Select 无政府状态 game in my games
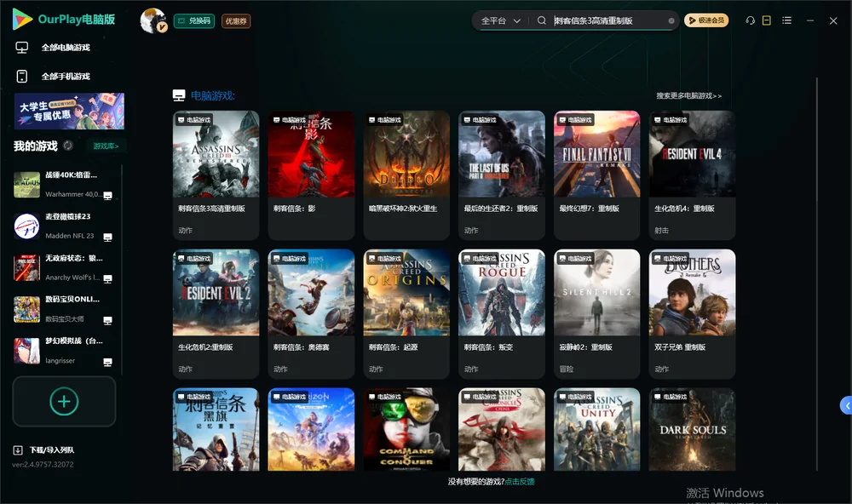The width and height of the screenshot is (852, 504). tap(63, 267)
